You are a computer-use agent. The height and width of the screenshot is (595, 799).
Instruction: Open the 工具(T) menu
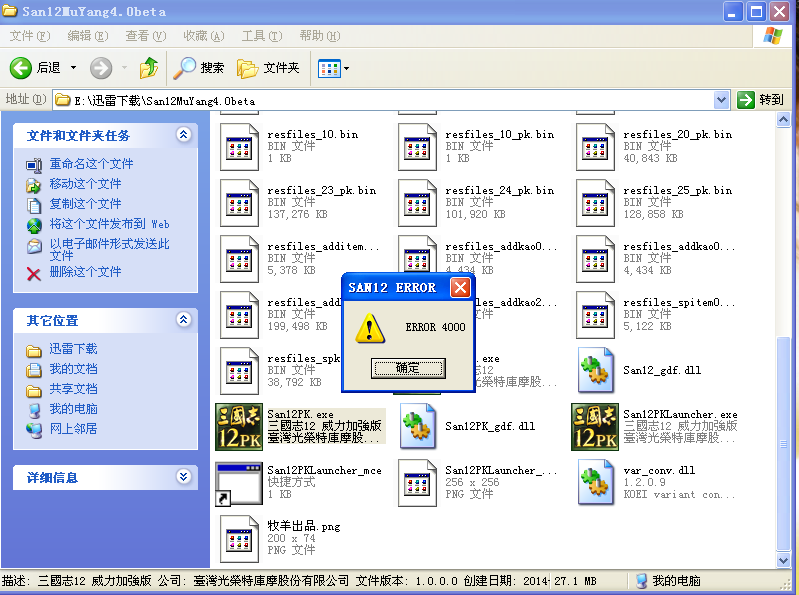[x=262, y=36]
